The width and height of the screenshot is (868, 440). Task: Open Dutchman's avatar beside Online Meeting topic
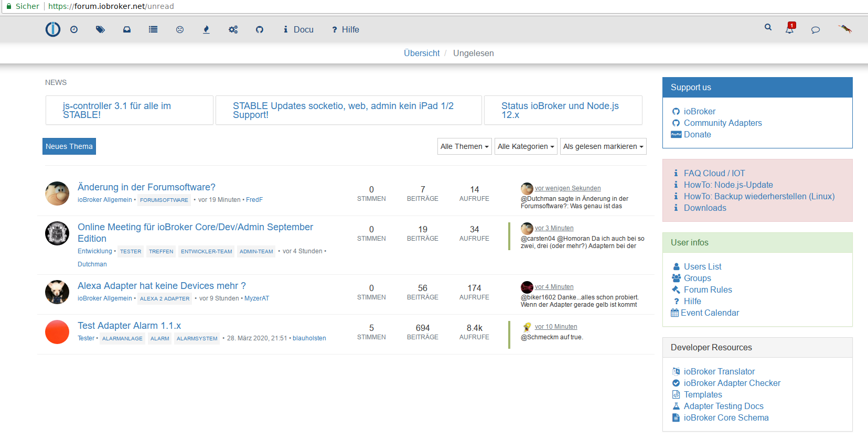[57, 233]
